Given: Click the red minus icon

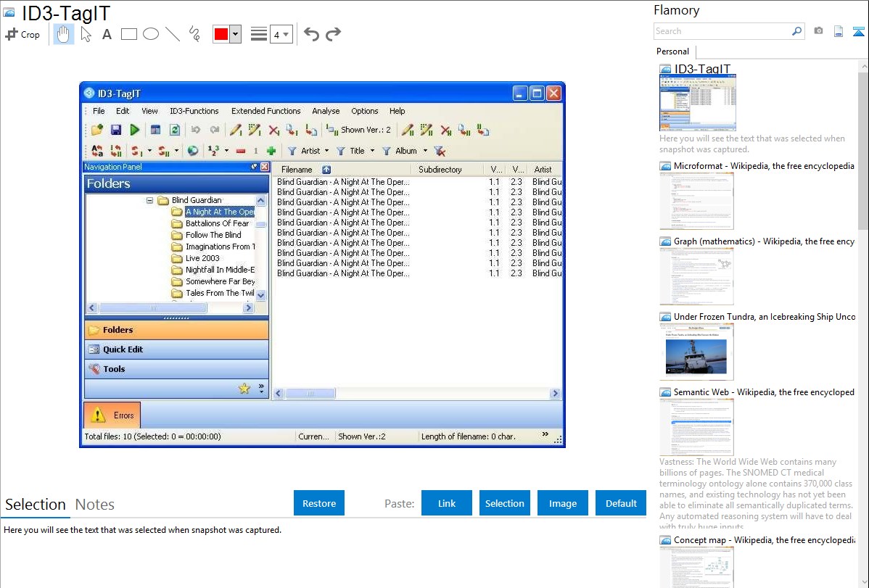Looking at the screenshot, I should [x=241, y=151].
